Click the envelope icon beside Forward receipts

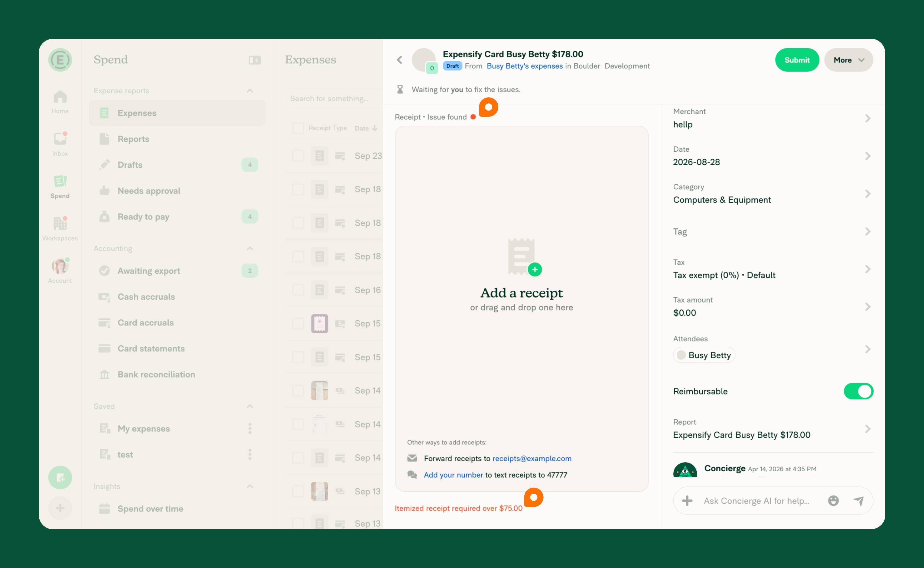point(412,458)
